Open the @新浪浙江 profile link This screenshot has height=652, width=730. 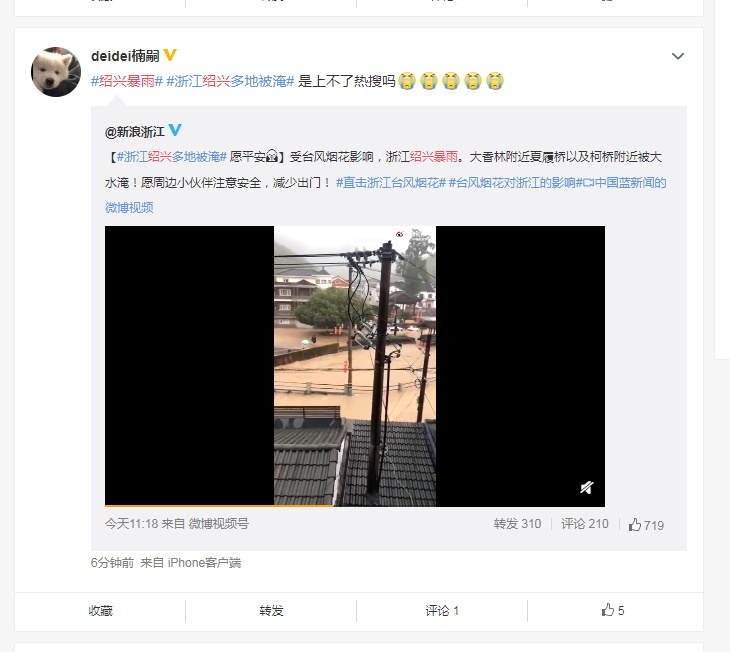(x=135, y=132)
